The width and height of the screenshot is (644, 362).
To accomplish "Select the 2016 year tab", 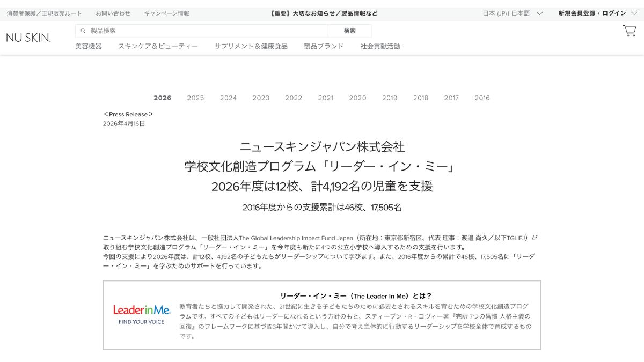I will [482, 98].
